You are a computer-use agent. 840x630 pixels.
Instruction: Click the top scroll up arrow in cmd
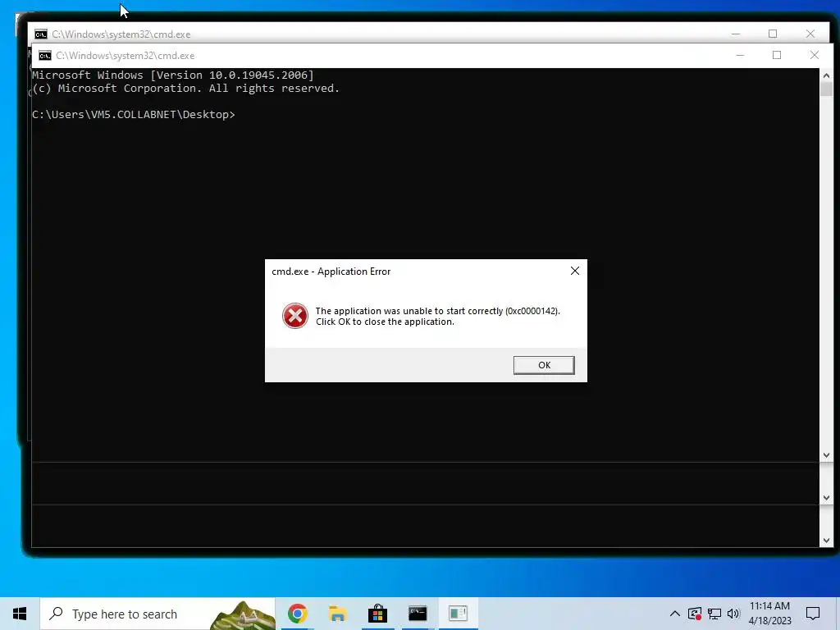click(826, 75)
